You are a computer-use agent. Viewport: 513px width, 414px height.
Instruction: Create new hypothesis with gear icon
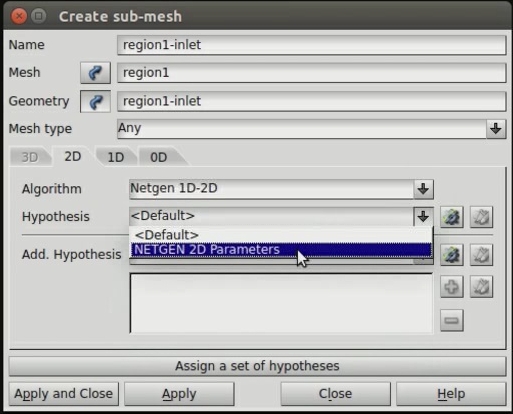click(452, 217)
